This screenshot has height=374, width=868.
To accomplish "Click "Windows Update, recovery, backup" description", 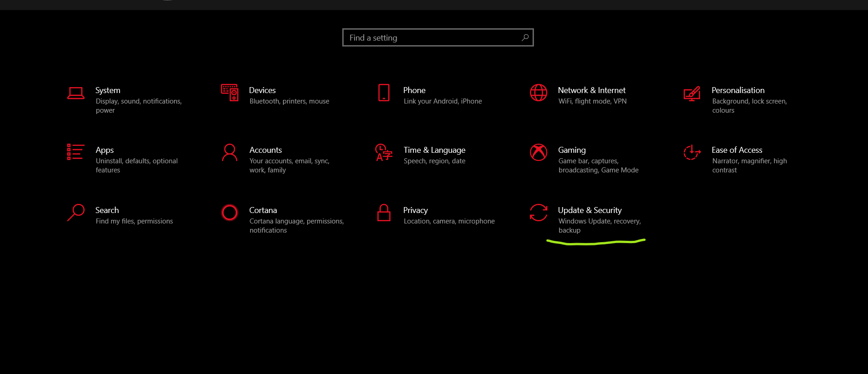I will click(600, 226).
